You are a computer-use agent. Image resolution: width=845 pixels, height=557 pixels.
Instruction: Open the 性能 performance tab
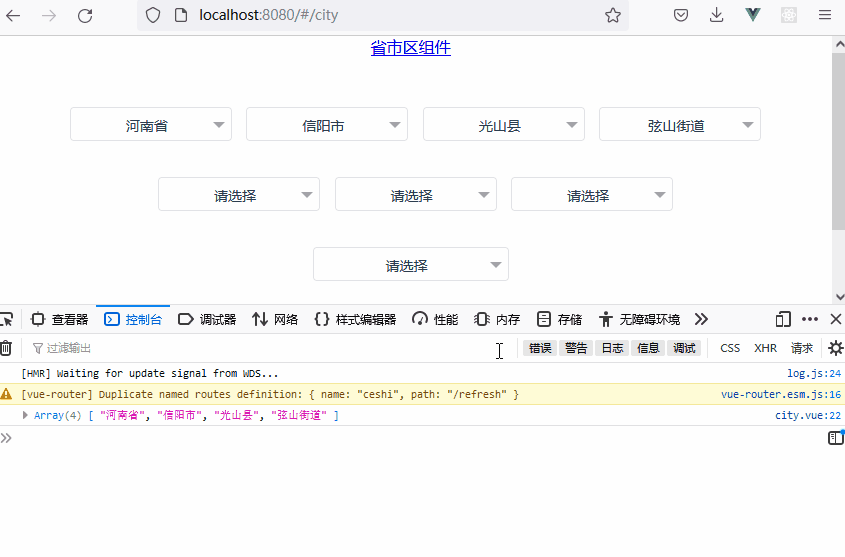(435, 319)
